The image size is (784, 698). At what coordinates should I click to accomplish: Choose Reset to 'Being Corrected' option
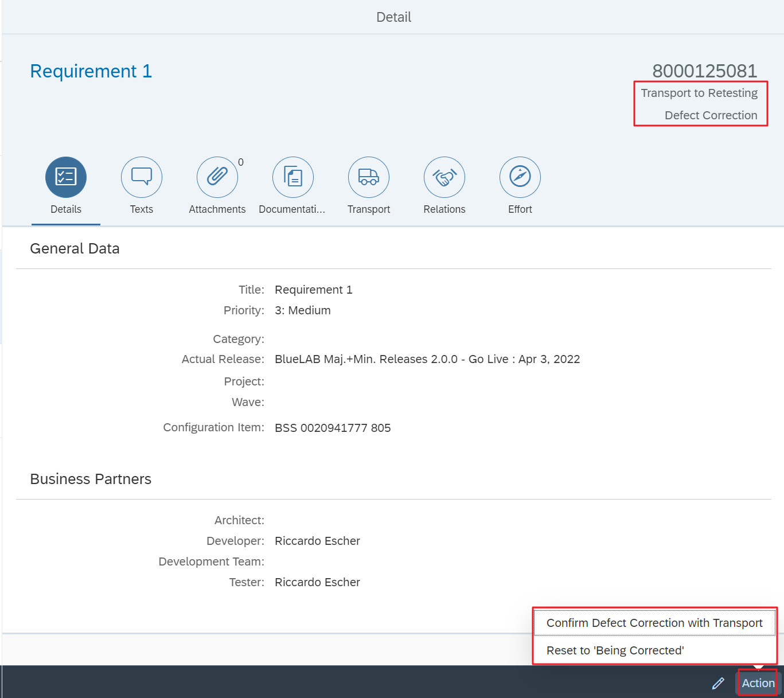coord(615,650)
